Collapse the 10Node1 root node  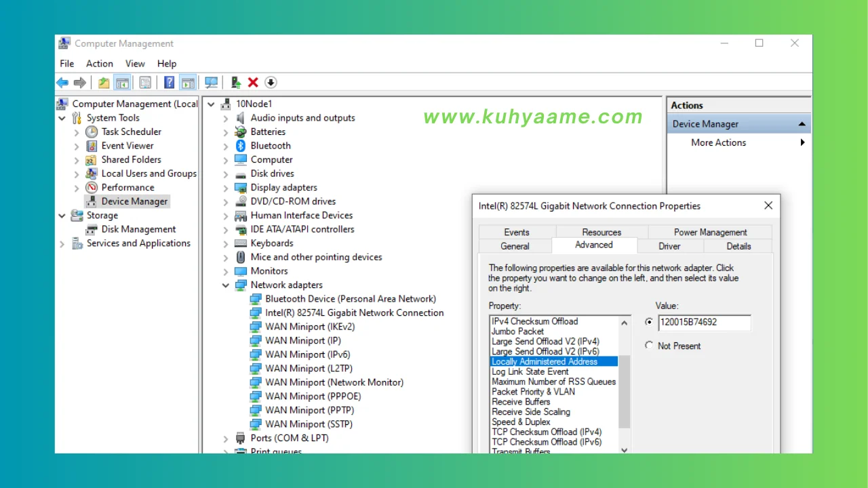211,104
